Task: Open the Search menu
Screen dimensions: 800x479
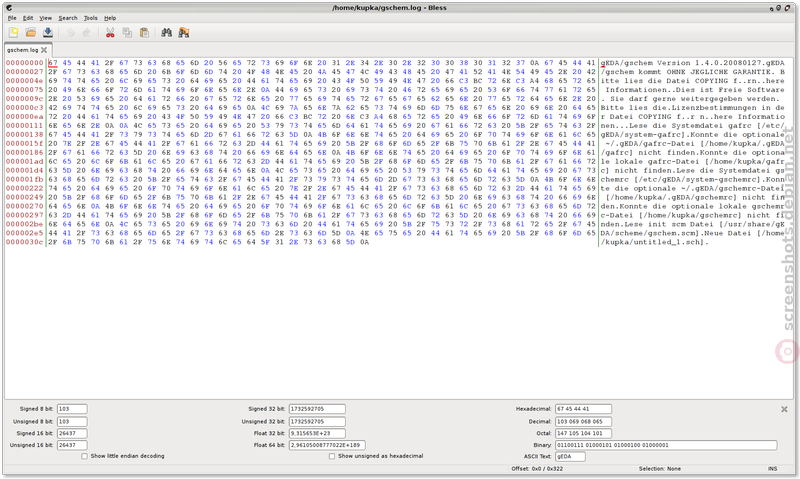Action: 68,18
